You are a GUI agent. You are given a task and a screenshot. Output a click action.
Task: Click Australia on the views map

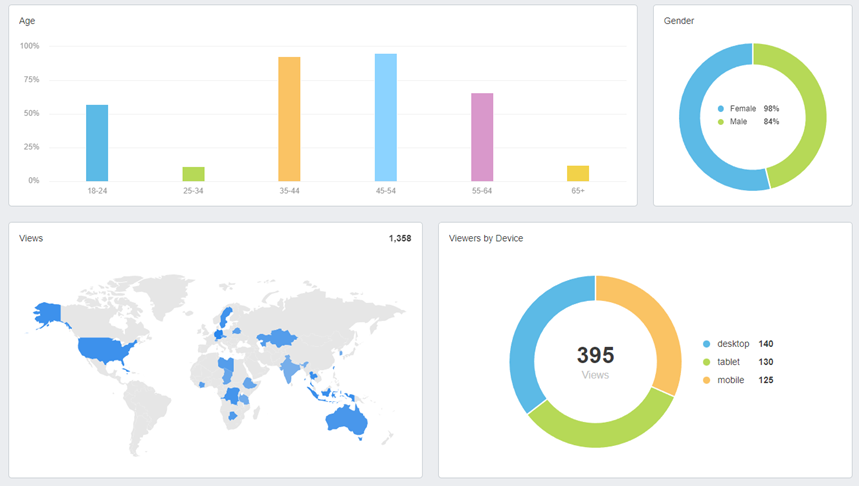[346, 421]
